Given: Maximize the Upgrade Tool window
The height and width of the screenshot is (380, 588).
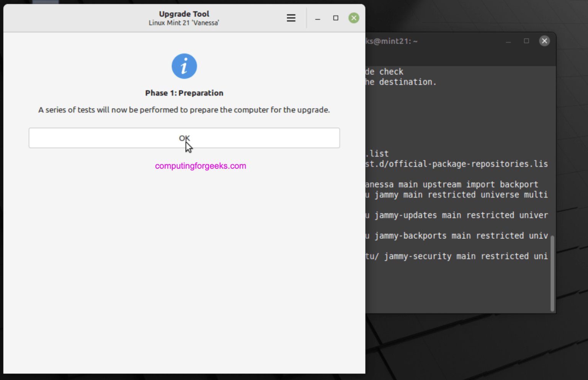Looking at the screenshot, I should coord(335,18).
